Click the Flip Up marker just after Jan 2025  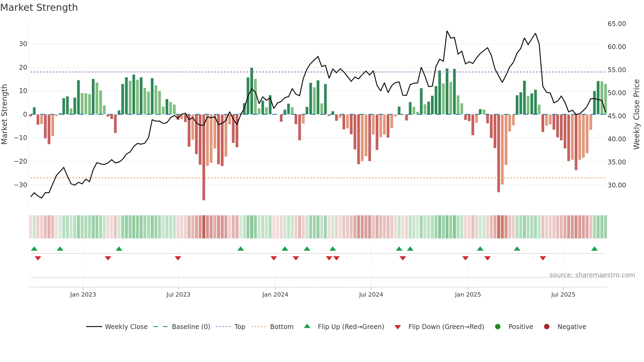[480, 249]
